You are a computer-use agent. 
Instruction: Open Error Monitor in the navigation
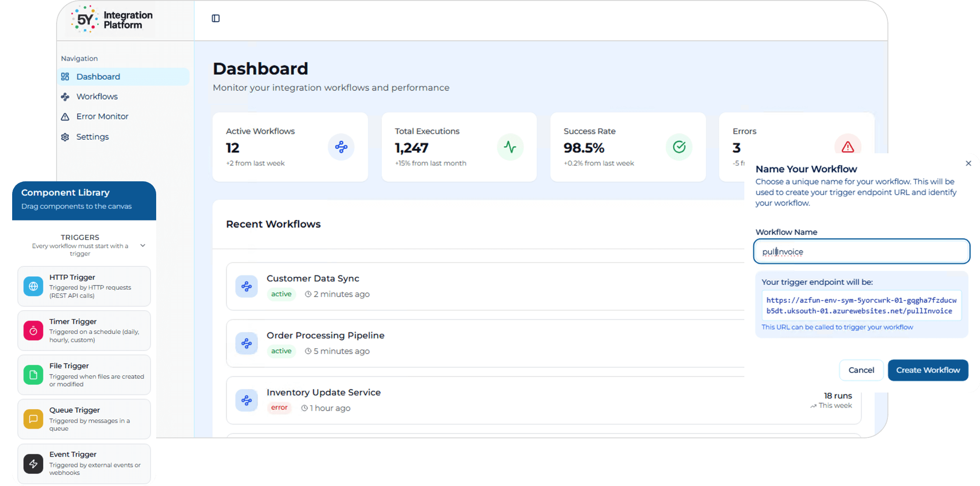click(123, 116)
